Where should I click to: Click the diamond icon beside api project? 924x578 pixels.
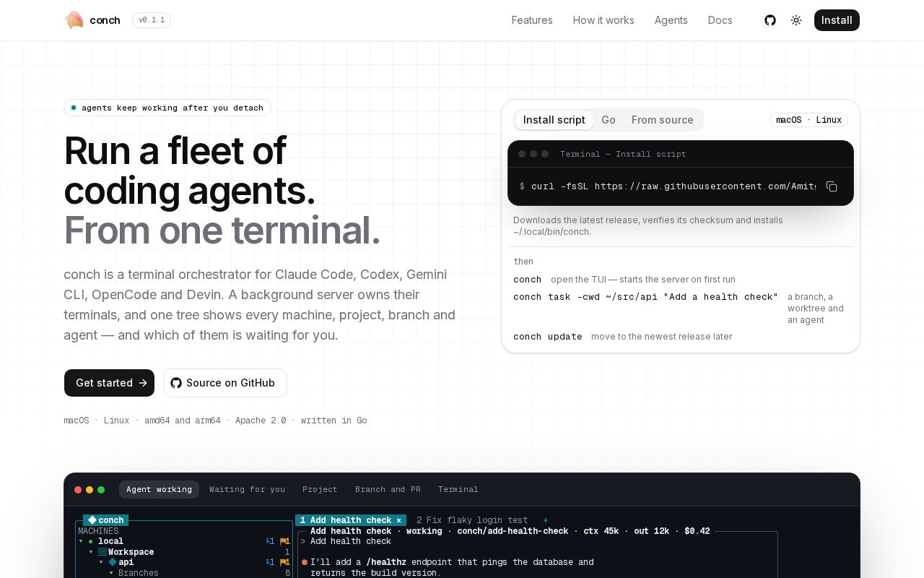(x=113, y=562)
